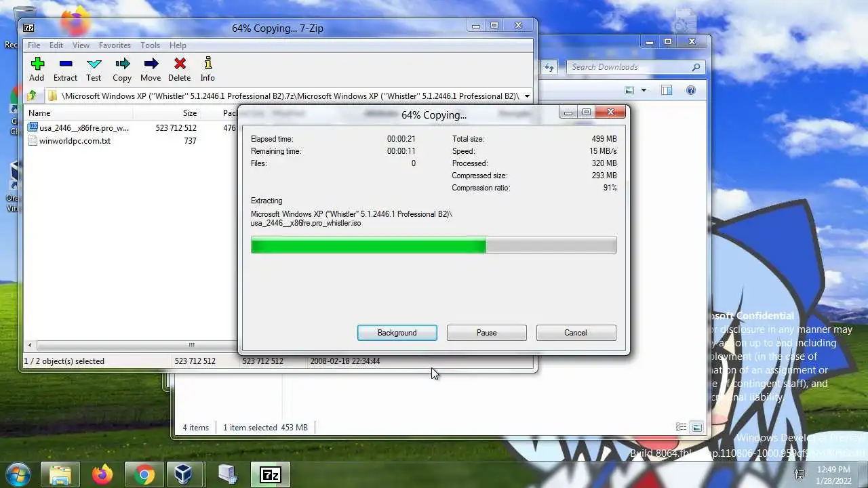Open VirtualBox from the taskbar
The width and height of the screenshot is (868, 488).
(x=184, y=474)
